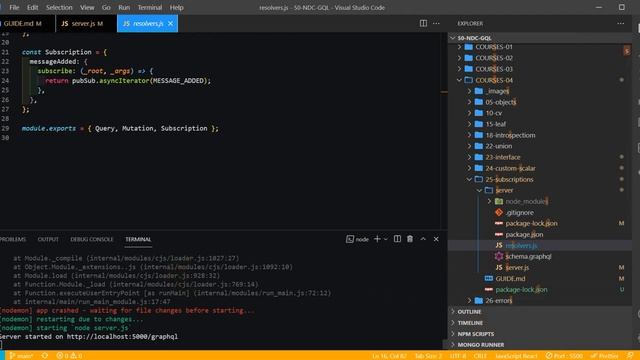
Task: Open the untracked package-lock.json file
Action: (x=521, y=289)
